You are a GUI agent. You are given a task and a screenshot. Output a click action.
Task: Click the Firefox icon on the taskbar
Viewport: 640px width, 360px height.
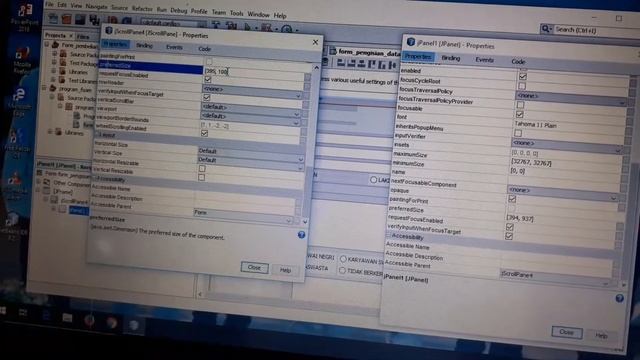pyautogui.click(x=89, y=321)
